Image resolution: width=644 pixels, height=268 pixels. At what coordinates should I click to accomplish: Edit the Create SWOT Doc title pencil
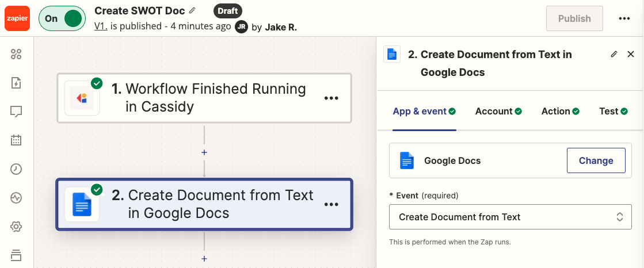point(193,10)
